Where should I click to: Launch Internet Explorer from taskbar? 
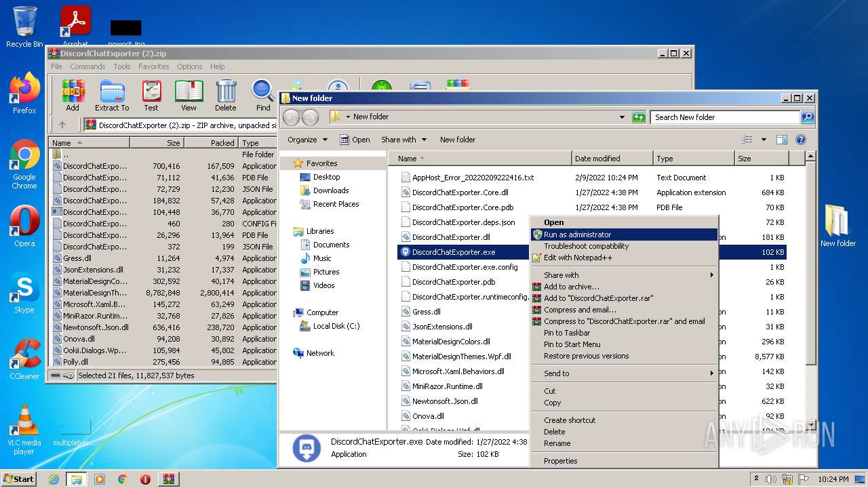[x=54, y=479]
